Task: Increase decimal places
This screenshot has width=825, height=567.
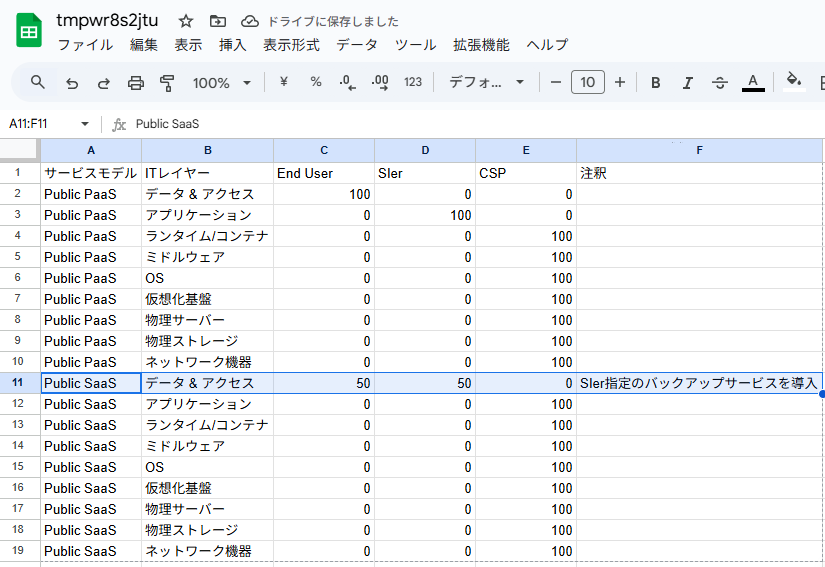Action: click(380, 82)
